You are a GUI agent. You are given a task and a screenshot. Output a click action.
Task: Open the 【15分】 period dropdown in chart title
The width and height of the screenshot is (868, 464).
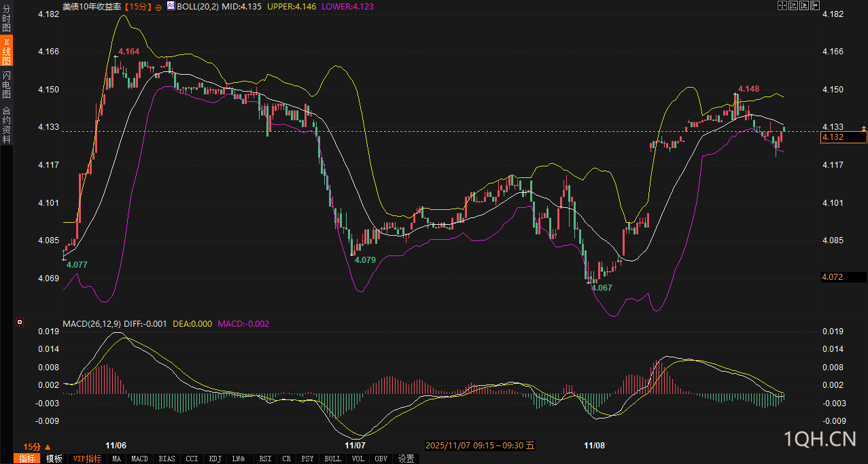(139, 6)
